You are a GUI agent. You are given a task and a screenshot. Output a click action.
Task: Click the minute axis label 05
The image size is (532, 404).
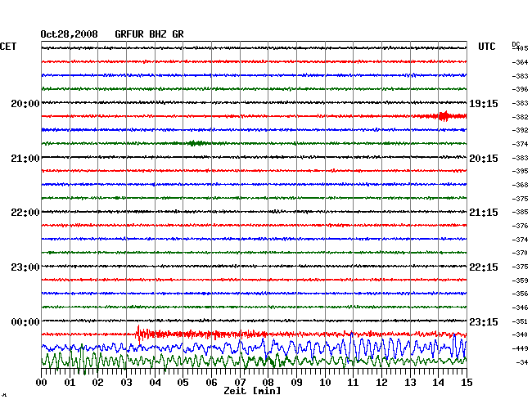(183, 383)
